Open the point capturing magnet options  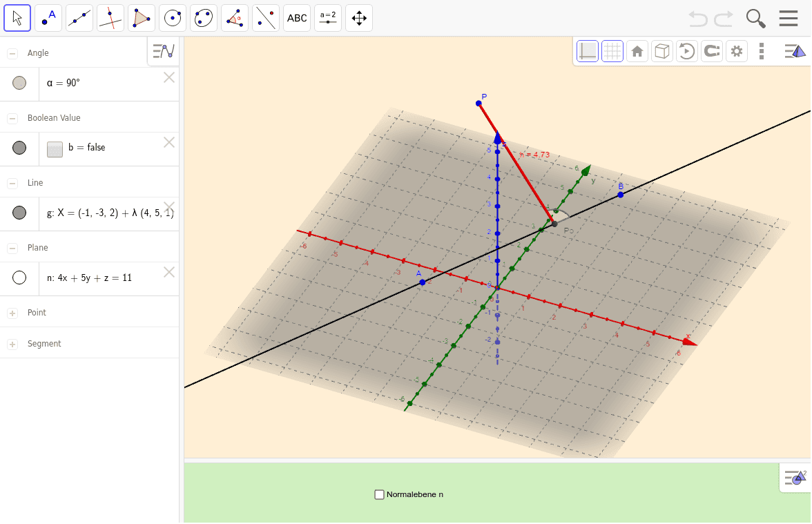[711, 51]
